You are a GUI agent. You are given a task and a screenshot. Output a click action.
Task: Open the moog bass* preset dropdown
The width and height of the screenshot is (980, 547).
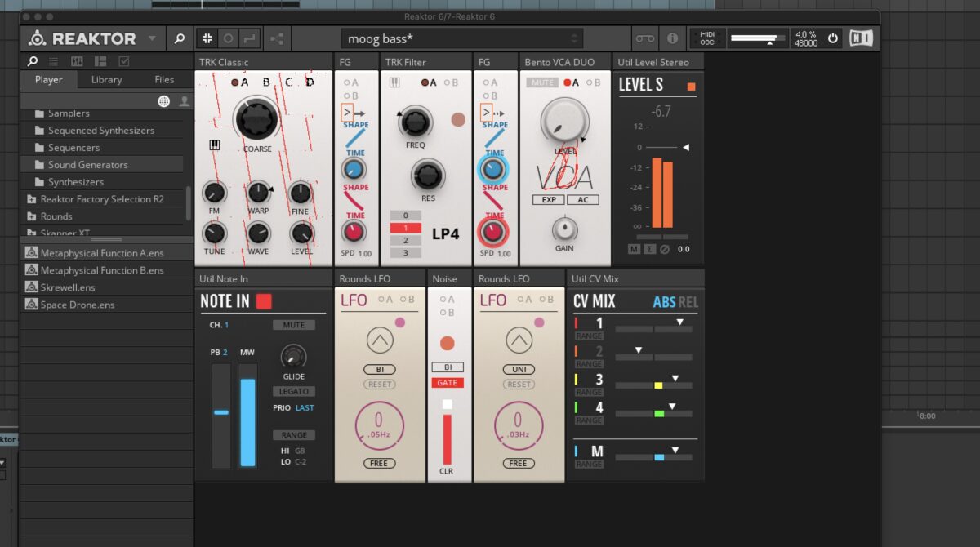pos(461,38)
